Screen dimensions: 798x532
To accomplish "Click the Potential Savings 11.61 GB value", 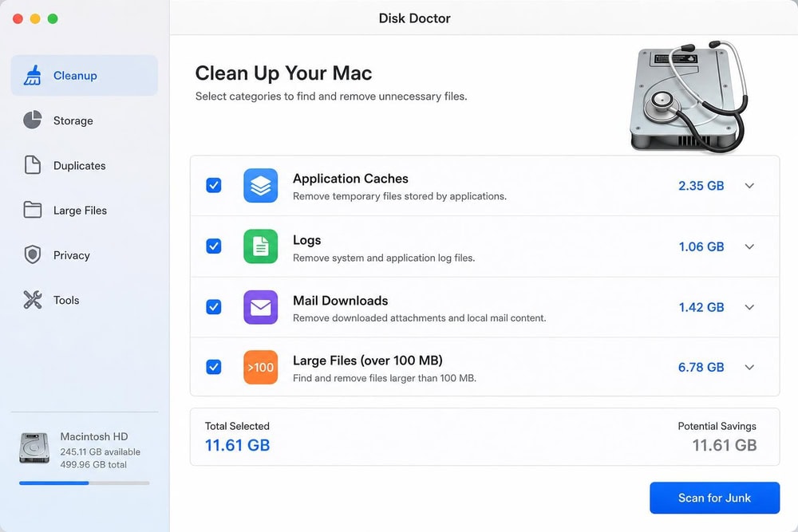I will click(725, 445).
